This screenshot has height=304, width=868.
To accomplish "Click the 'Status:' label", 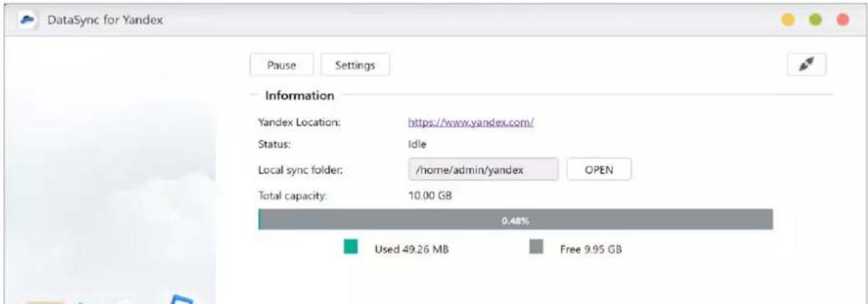I will click(x=275, y=144).
